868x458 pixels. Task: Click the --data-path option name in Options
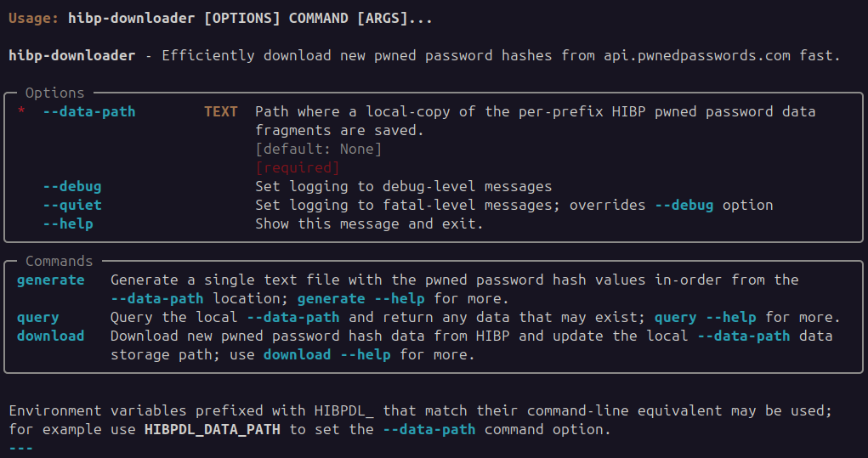tap(89, 111)
